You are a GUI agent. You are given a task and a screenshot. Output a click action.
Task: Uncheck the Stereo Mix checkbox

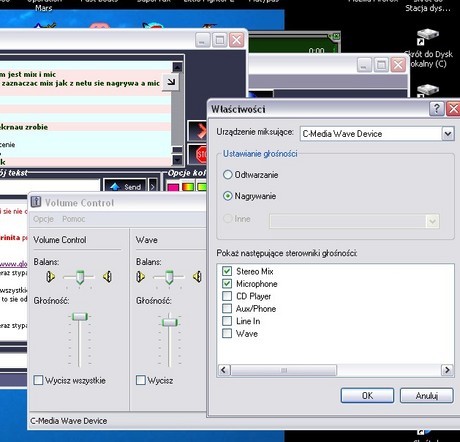point(227,271)
